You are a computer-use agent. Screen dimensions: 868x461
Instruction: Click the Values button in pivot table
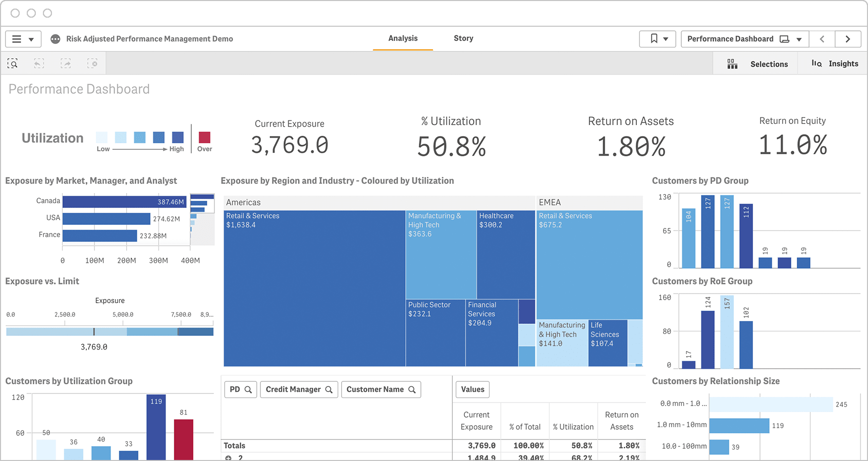pos(472,389)
